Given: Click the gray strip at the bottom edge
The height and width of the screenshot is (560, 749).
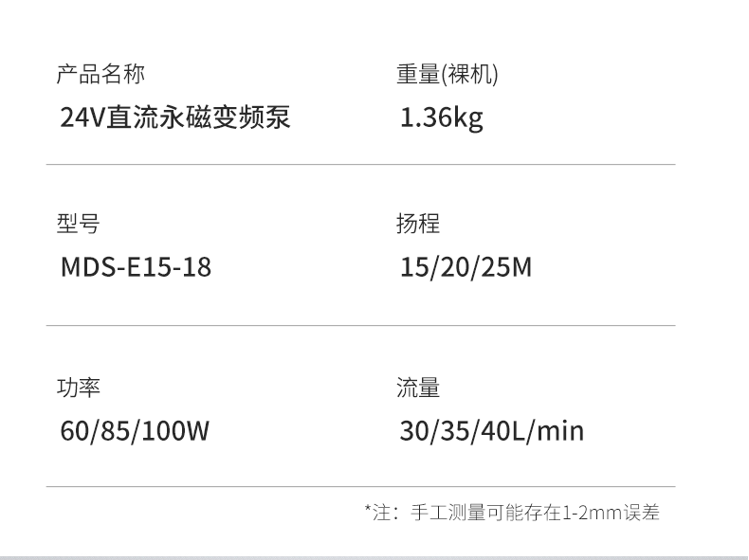Looking at the screenshot, I should coord(374,556).
